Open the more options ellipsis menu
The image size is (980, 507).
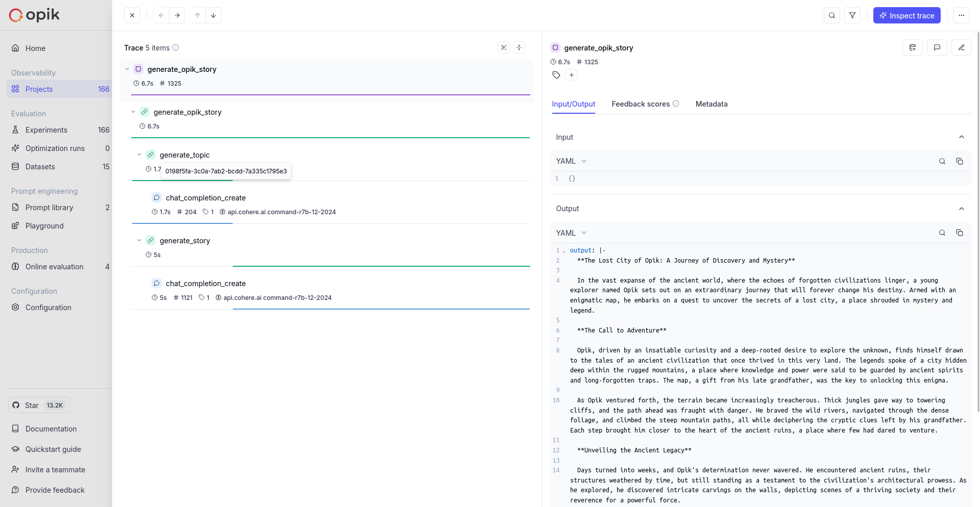pos(961,15)
